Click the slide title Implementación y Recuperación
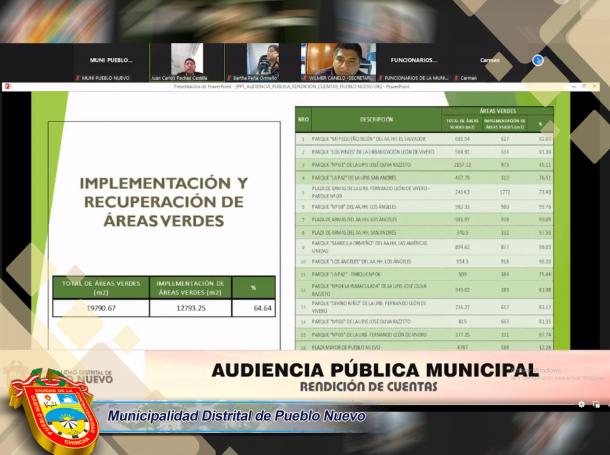The width and height of the screenshot is (610, 455). [162, 202]
